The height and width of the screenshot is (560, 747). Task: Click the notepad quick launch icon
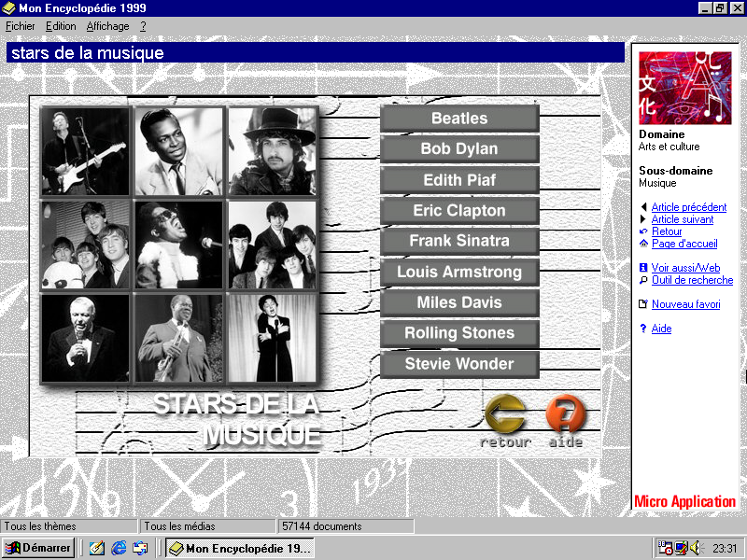(x=97, y=548)
